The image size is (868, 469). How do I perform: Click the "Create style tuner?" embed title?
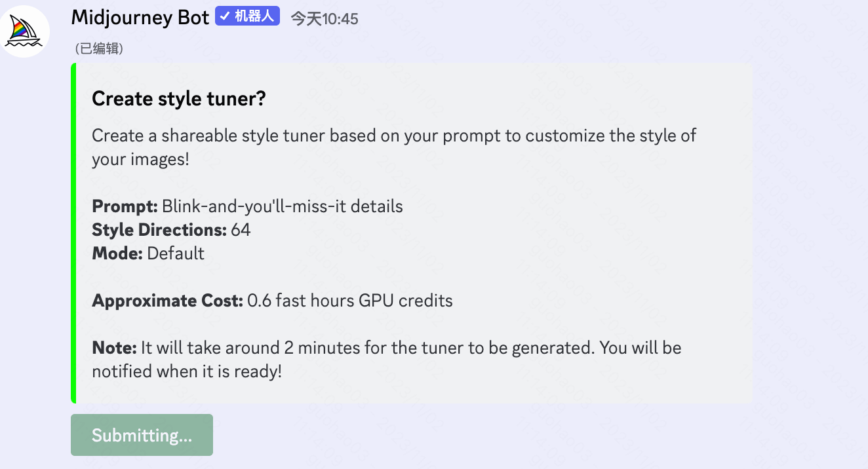click(x=178, y=100)
